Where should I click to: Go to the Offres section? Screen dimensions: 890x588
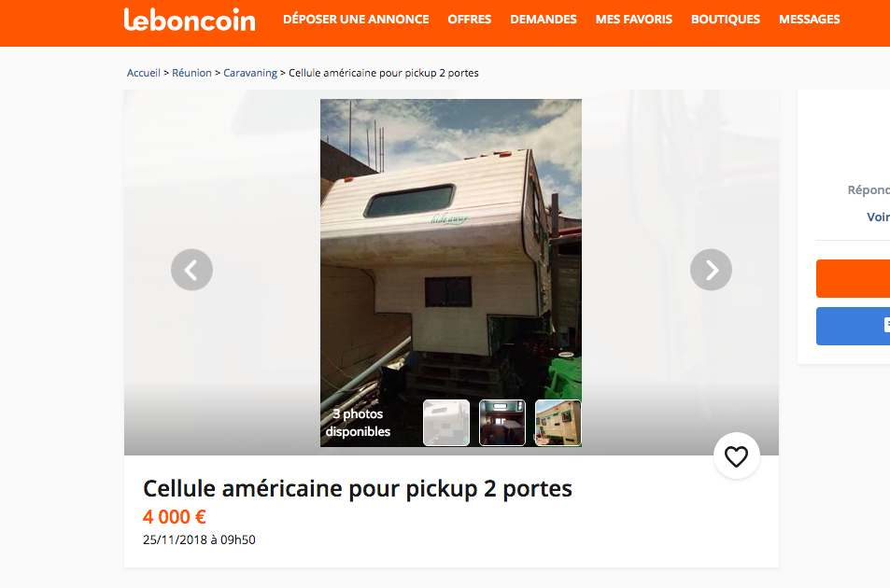[470, 20]
